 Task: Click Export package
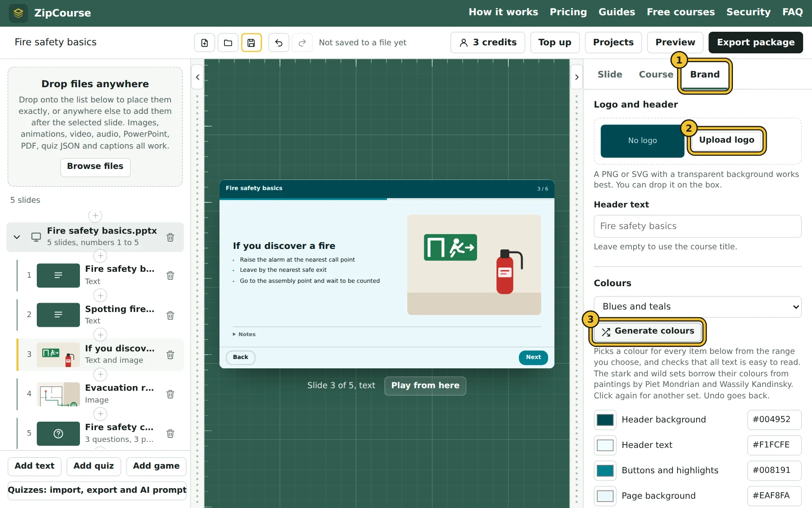[x=756, y=43]
